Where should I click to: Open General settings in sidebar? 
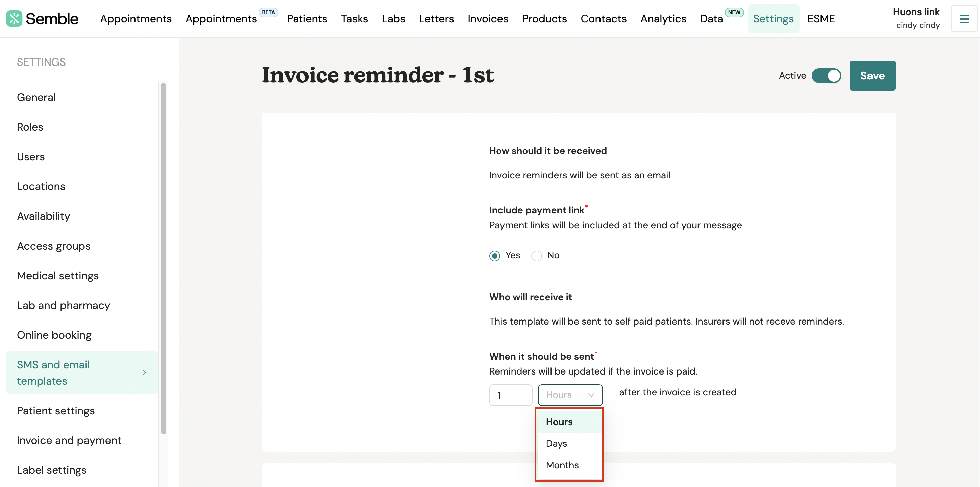point(36,97)
